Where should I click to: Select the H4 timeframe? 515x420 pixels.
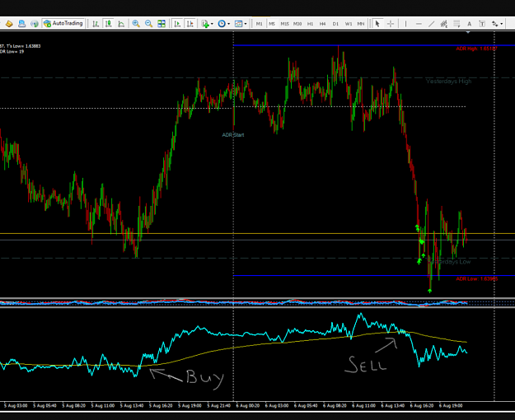[322, 24]
